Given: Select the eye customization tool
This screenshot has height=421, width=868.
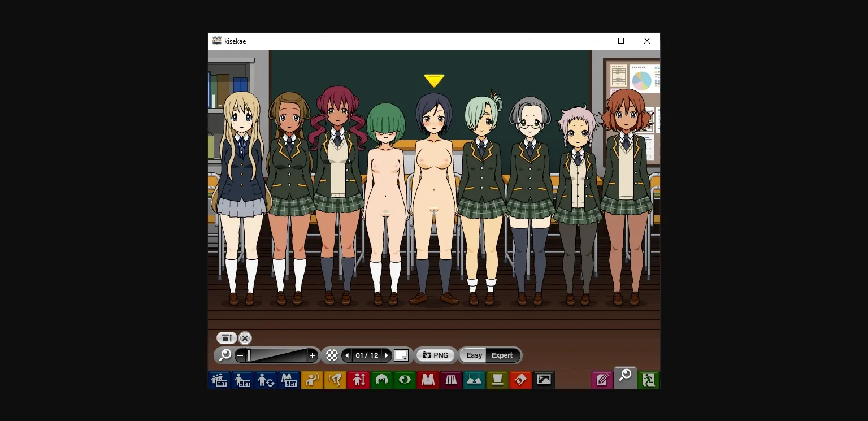Looking at the screenshot, I should coord(405,380).
